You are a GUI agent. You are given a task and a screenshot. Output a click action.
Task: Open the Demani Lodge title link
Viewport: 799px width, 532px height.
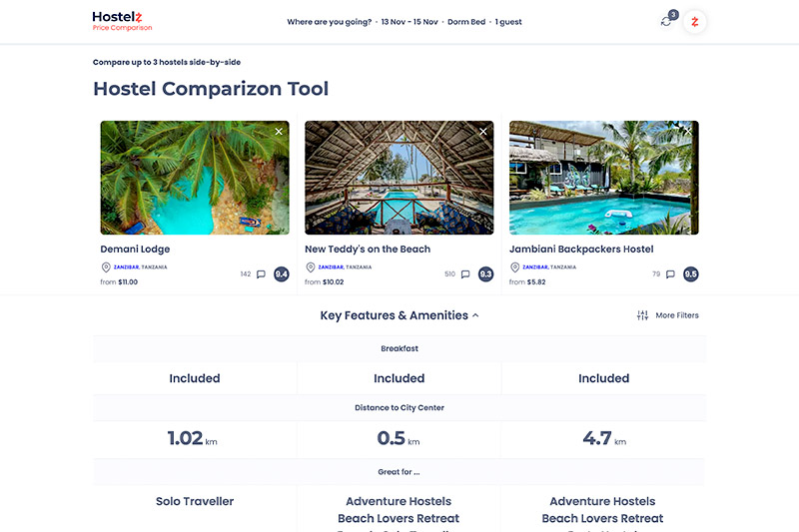[135, 250]
